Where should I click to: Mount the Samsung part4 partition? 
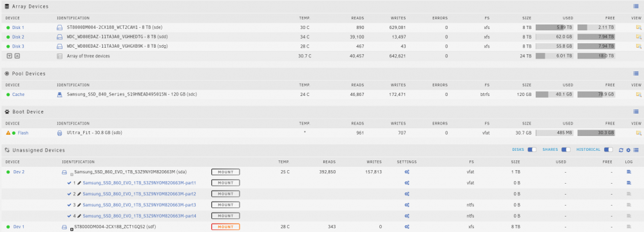click(x=225, y=215)
